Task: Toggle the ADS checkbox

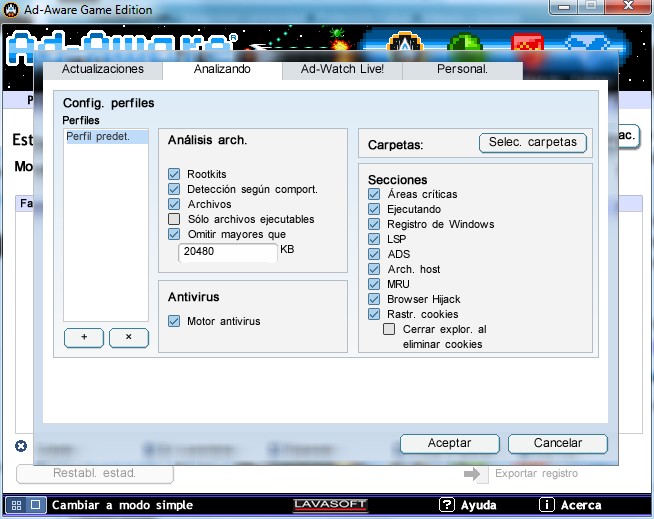Action: (x=374, y=254)
